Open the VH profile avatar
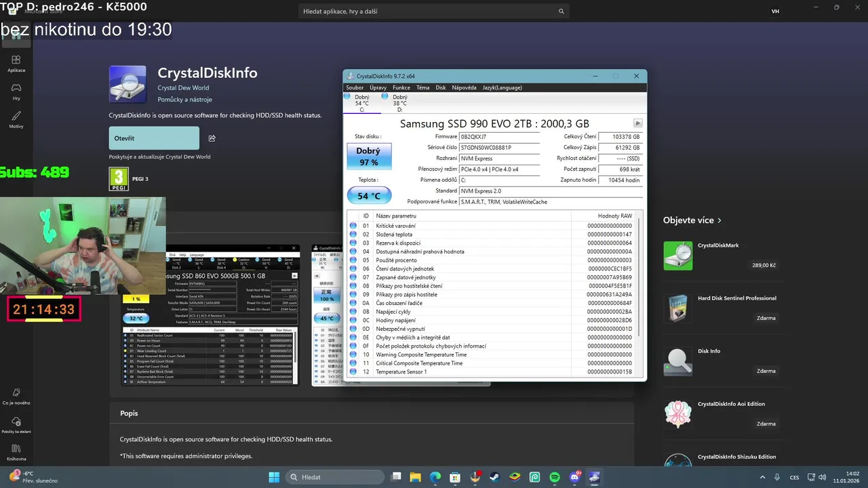The image size is (868, 488). (x=775, y=12)
